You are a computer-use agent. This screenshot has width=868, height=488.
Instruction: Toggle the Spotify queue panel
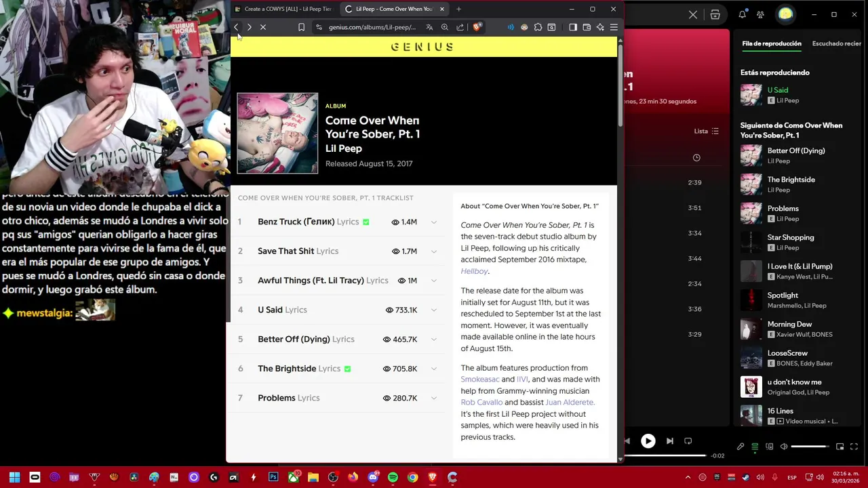coord(755,447)
